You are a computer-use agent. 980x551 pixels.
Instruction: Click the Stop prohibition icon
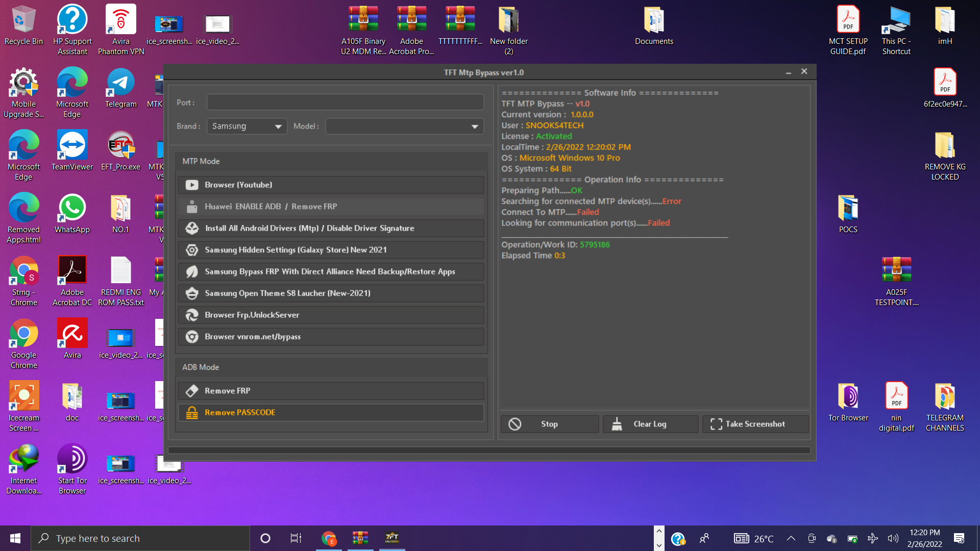tap(515, 424)
